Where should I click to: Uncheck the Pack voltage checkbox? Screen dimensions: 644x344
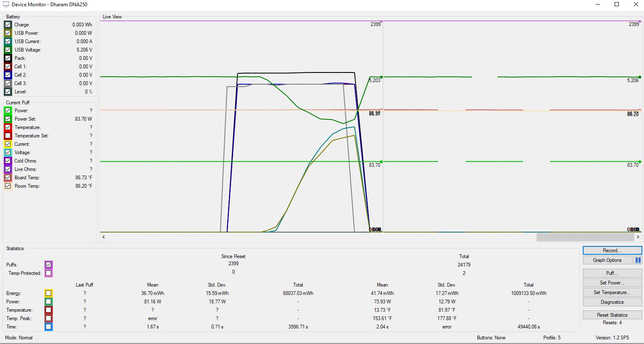[x=8, y=58]
